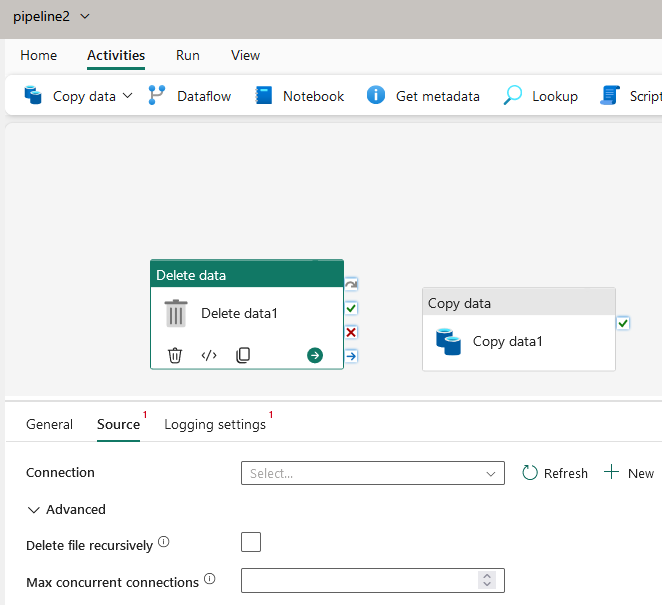Click the Delete data activity header
Screen dimensions: 662x605
click(x=247, y=274)
